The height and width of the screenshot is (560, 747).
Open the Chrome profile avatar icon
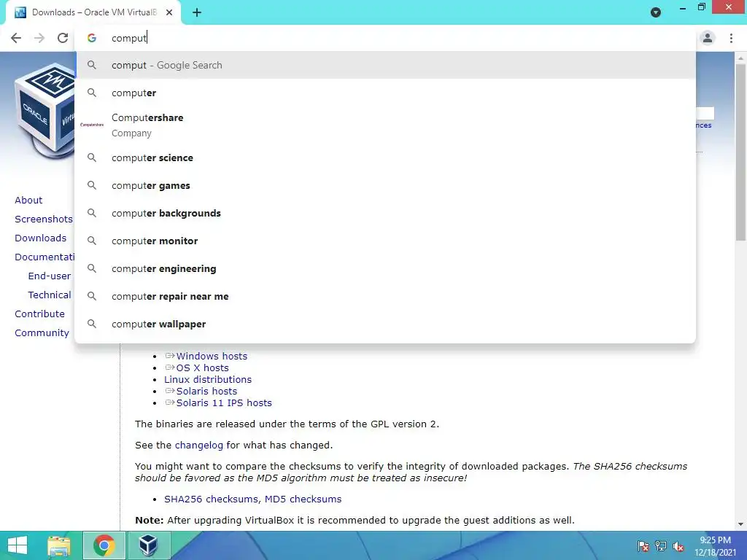point(708,38)
